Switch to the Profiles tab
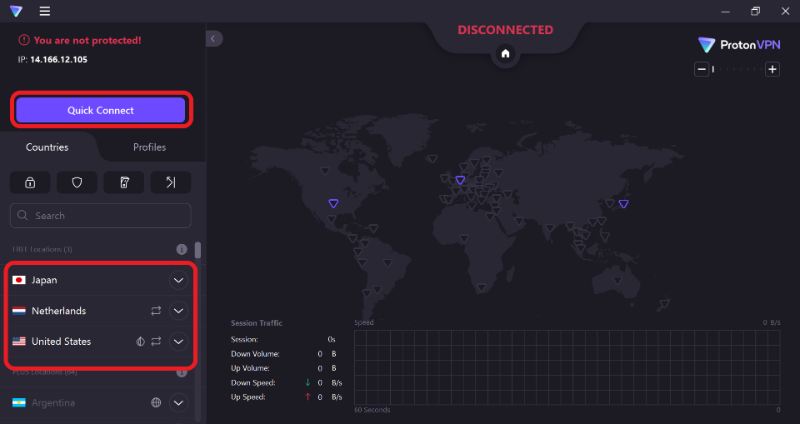The image size is (800, 424). click(149, 147)
